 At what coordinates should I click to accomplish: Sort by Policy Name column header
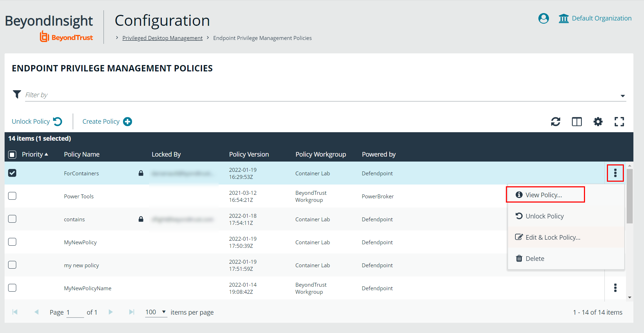pos(82,154)
